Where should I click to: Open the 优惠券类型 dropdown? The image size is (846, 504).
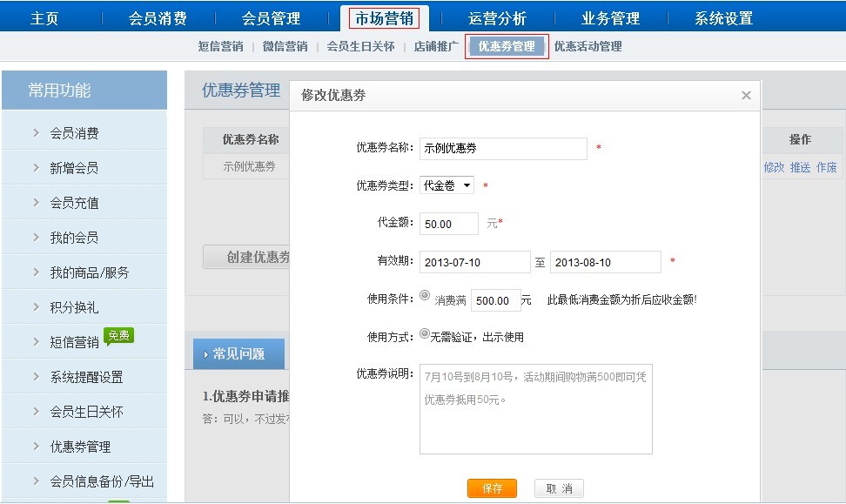click(x=447, y=185)
